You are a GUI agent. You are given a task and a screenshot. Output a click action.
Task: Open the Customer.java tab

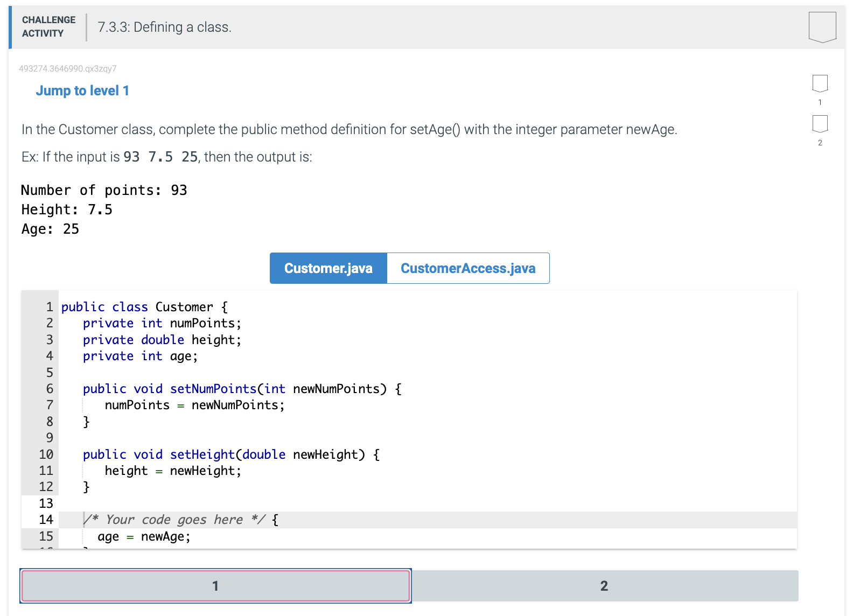(x=328, y=268)
